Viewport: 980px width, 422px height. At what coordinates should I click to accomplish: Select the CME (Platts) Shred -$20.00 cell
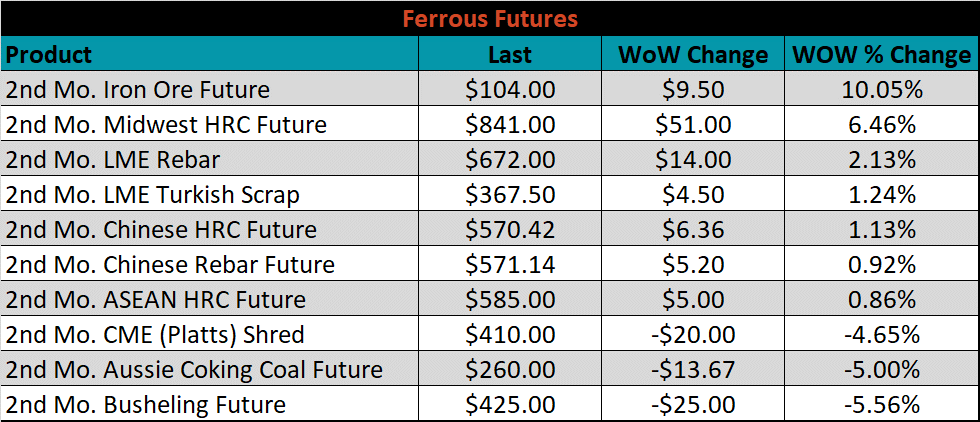[x=692, y=333]
